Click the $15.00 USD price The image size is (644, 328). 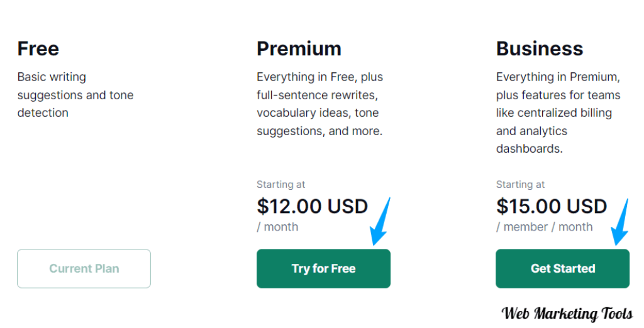point(551,206)
